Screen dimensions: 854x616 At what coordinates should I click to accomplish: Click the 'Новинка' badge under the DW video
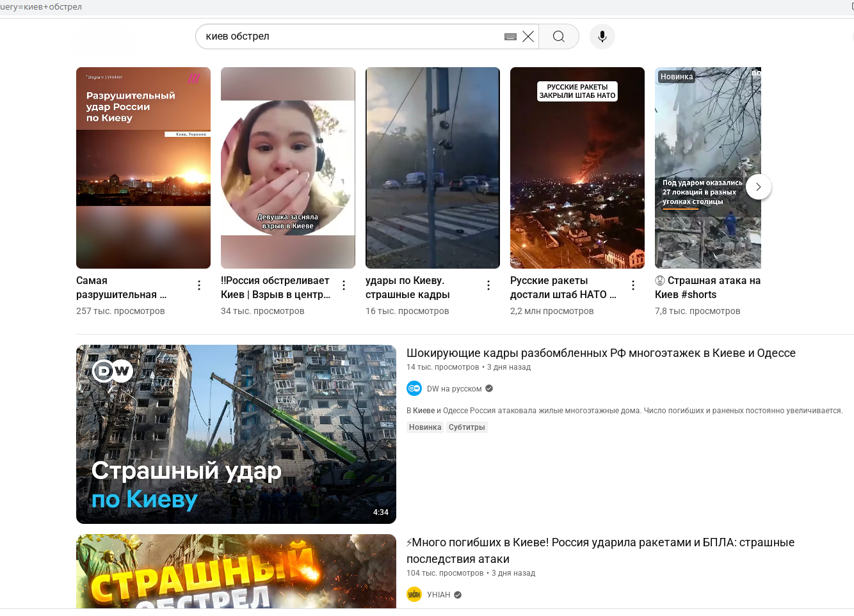(x=425, y=427)
